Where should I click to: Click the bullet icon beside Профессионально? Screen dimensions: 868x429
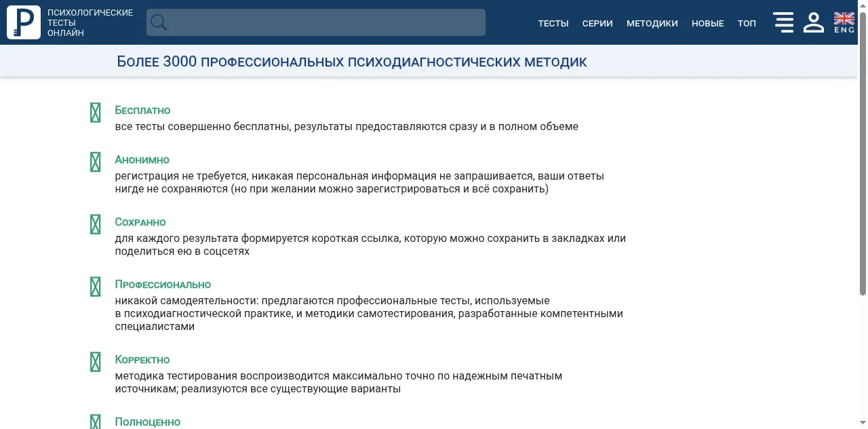click(x=96, y=287)
